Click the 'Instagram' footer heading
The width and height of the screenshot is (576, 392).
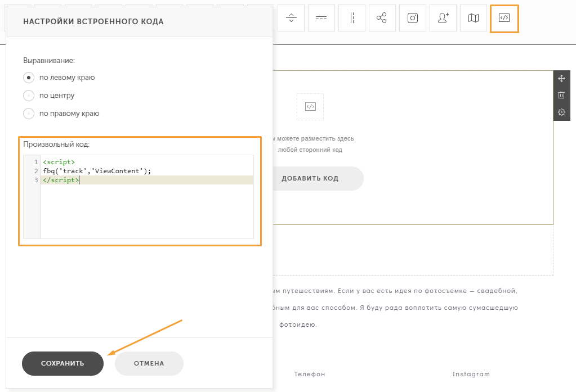coord(471,374)
